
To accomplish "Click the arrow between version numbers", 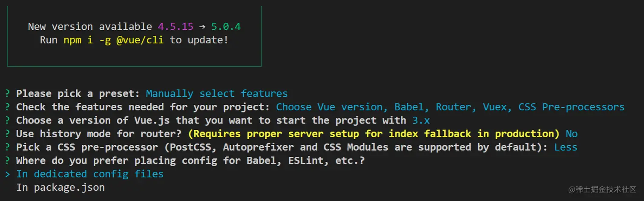I will [x=202, y=27].
